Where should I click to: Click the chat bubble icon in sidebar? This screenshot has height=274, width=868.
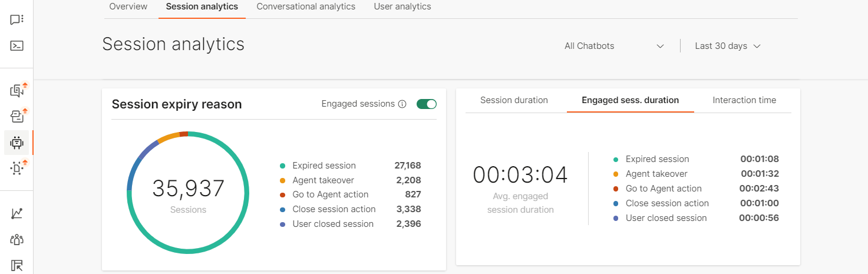click(x=16, y=19)
